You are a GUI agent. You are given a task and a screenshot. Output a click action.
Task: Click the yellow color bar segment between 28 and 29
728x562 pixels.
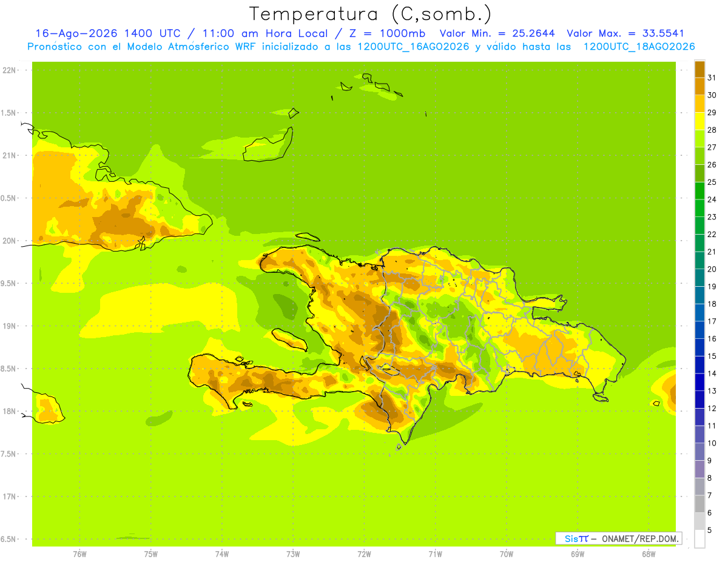pyautogui.click(x=699, y=121)
